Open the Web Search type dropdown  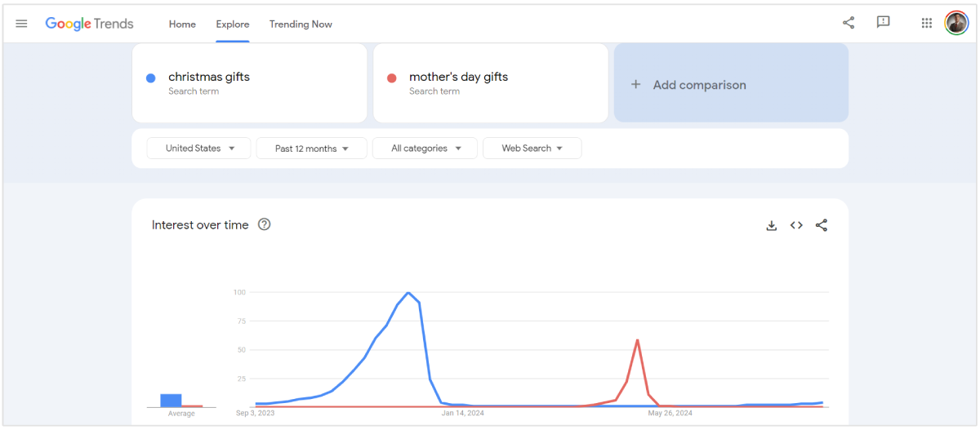point(532,149)
